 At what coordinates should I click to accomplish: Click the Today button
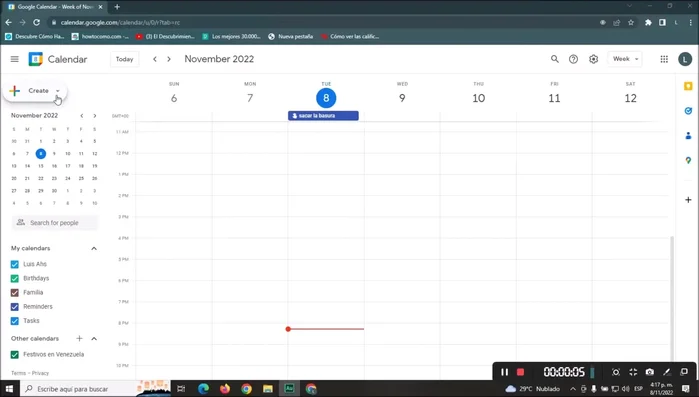[124, 59]
